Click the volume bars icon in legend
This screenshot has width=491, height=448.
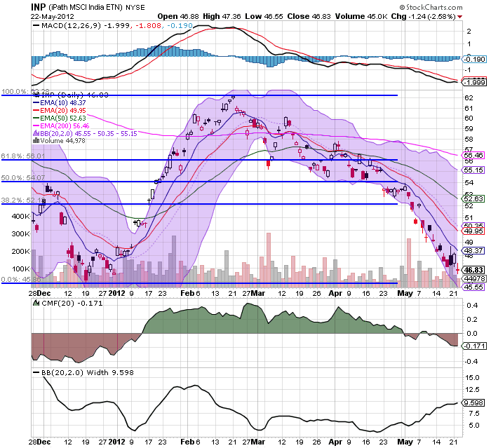36,140
